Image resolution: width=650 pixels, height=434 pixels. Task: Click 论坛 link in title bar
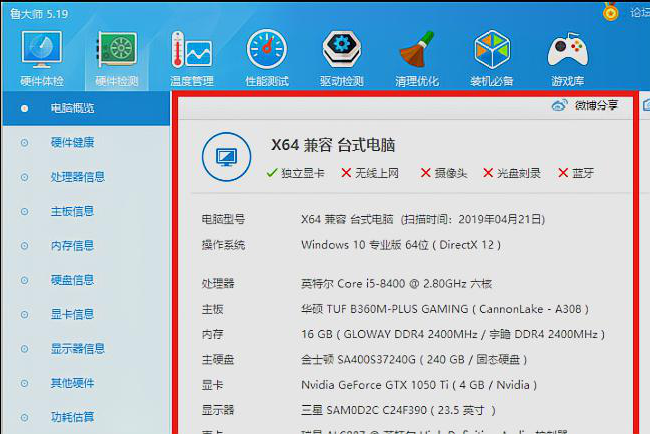pos(640,13)
